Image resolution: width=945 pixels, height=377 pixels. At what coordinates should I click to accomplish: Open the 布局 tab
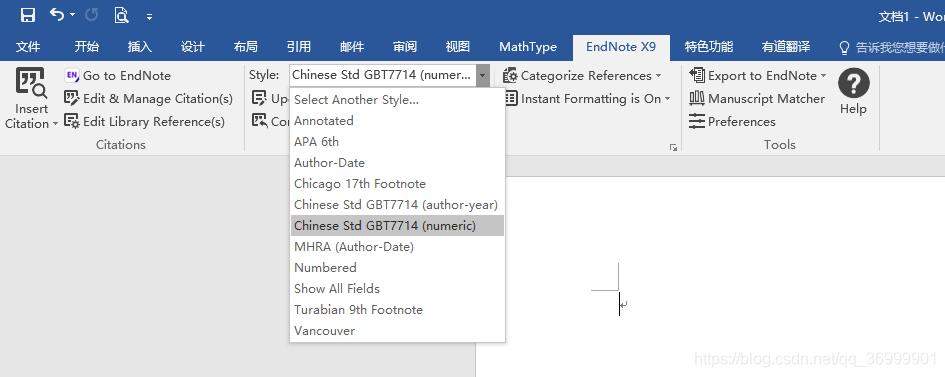(x=245, y=47)
